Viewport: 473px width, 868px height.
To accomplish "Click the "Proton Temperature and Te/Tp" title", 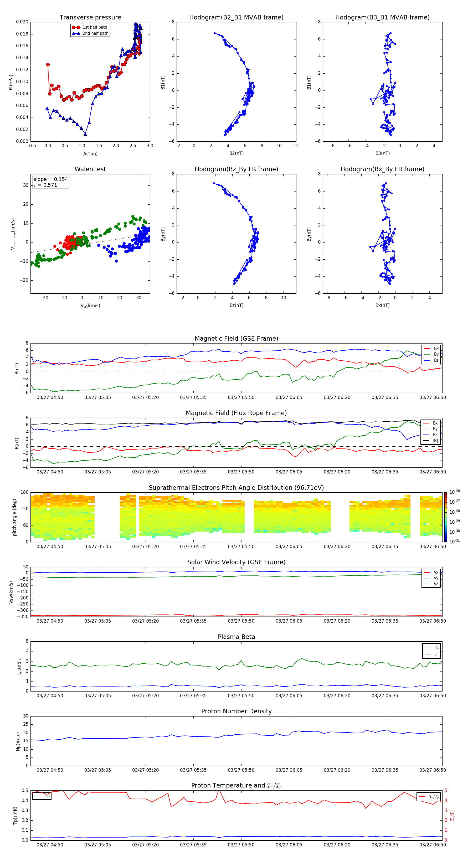I will (x=236, y=786).
